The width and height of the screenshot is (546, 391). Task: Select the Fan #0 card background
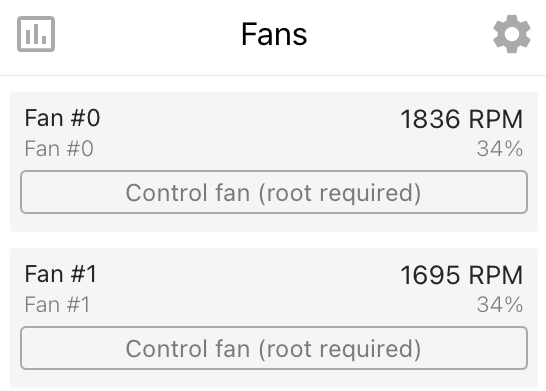274,162
